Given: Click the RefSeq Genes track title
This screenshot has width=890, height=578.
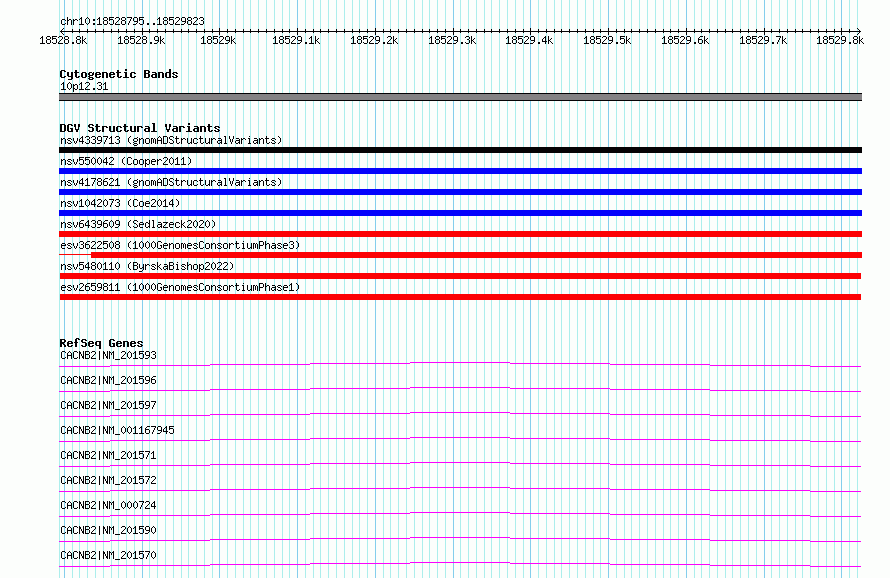Looking at the screenshot, I should 101,343.
